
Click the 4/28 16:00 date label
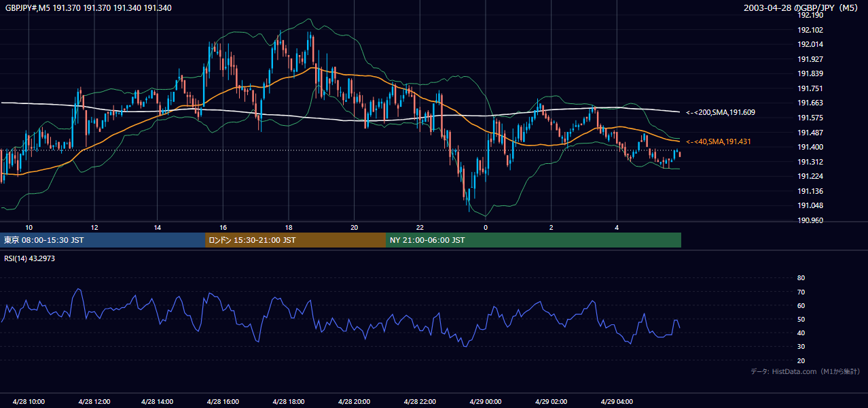tap(223, 402)
